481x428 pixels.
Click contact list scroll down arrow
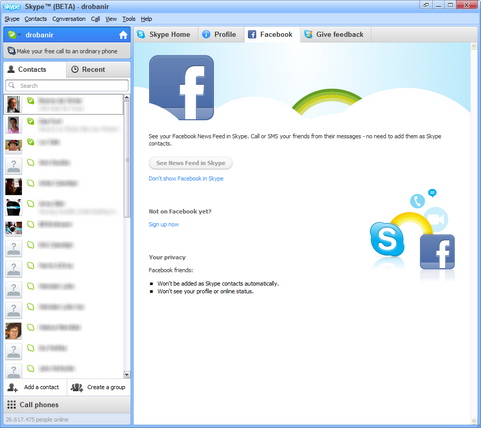[x=127, y=374]
